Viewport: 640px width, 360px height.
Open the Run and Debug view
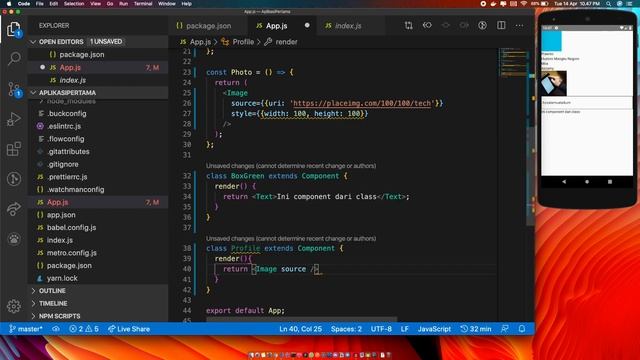[x=13, y=119]
